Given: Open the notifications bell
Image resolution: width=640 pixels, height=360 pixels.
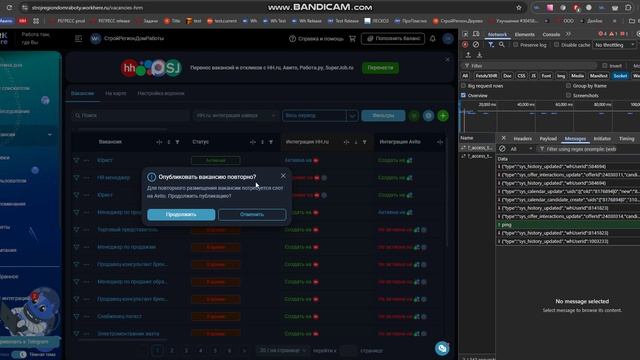Looking at the screenshot, I should 433,39.
